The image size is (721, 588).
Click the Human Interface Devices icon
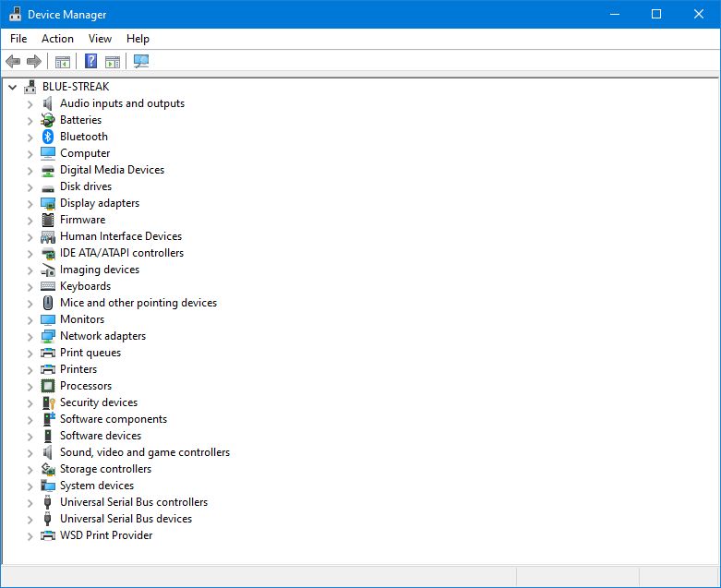point(48,236)
